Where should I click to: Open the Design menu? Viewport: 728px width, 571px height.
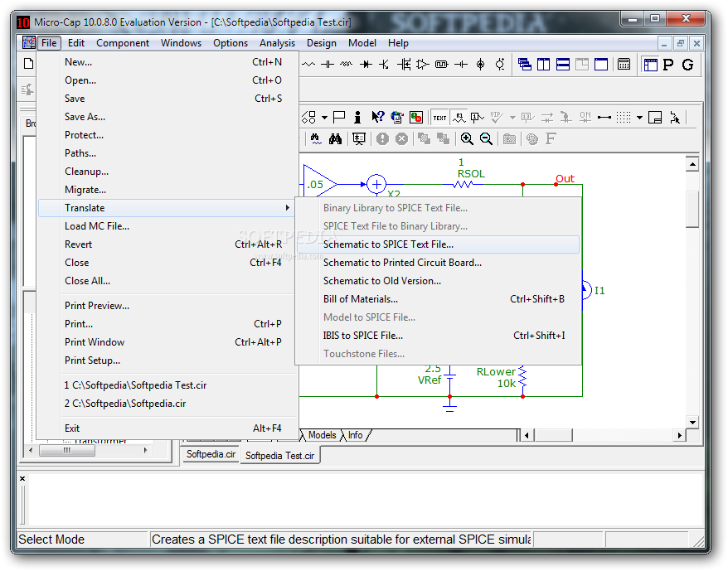(321, 43)
